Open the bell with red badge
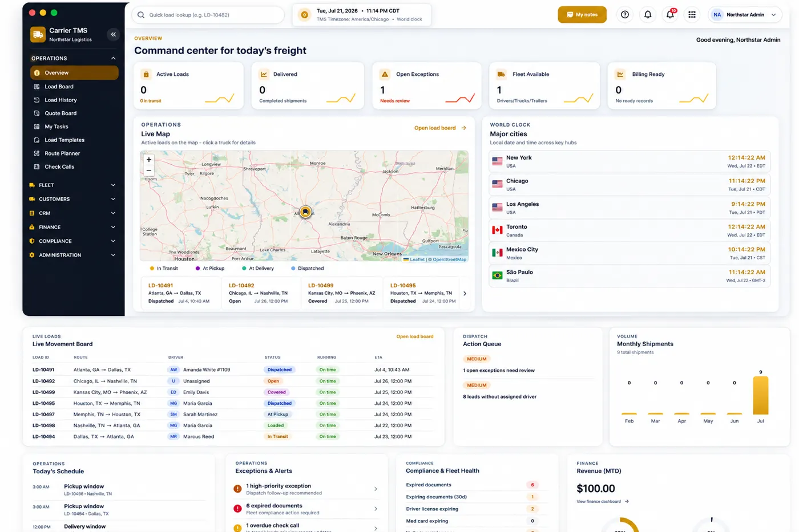 [670, 15]
